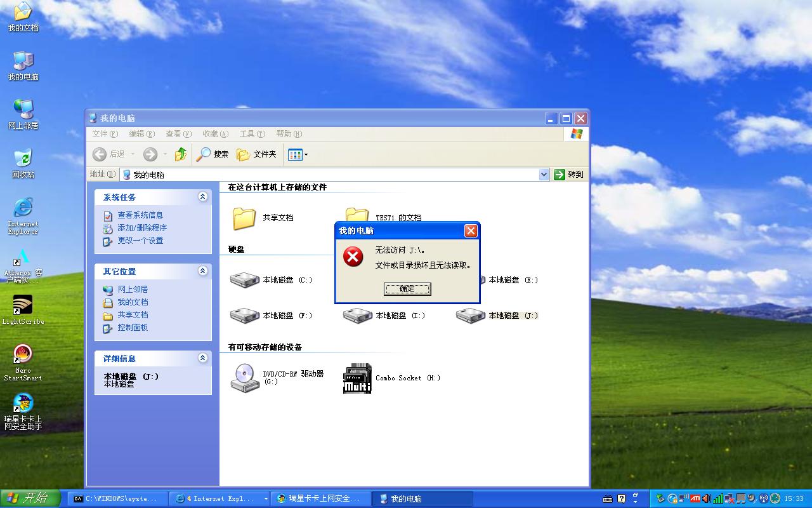
Task: Open 共享文档 in the side panel
Action: pyautogui.click(x=133, y=315)
